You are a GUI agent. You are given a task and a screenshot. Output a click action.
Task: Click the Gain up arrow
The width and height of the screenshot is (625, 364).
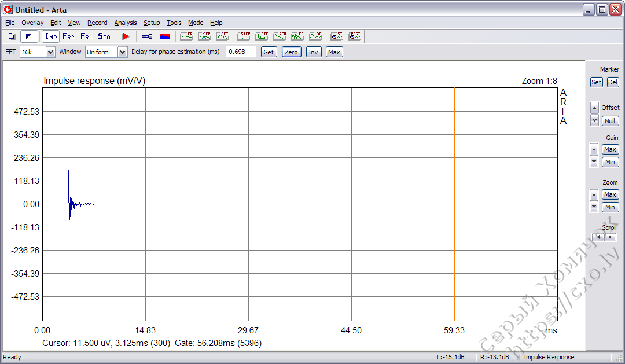pyautogui.click(x=594, y=146)
